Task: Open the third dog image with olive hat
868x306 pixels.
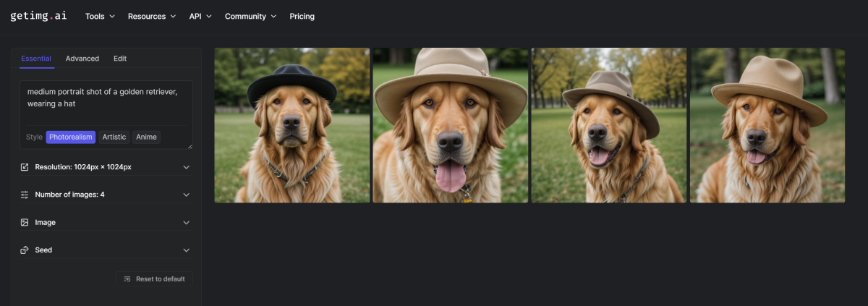Action: (x=609, y=125)
